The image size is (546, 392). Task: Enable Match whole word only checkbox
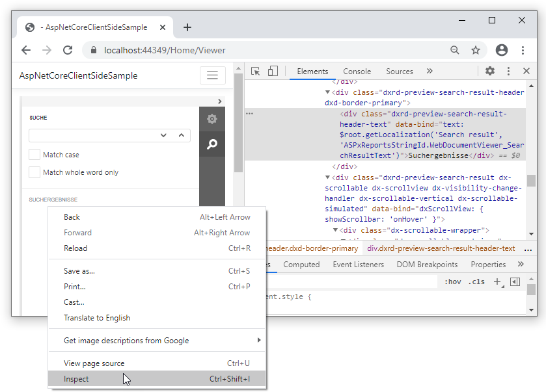tap(34, 172)
